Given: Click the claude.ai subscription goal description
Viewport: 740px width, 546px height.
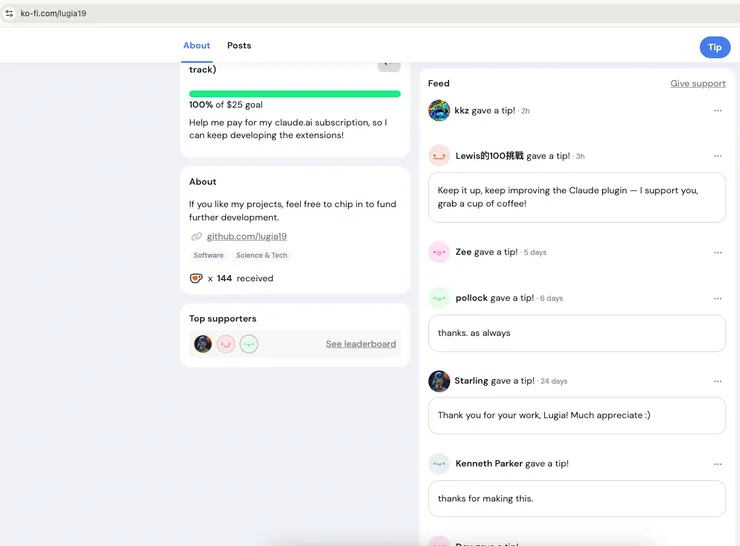Looking at the screenshot, I should (x=288, y=129).
